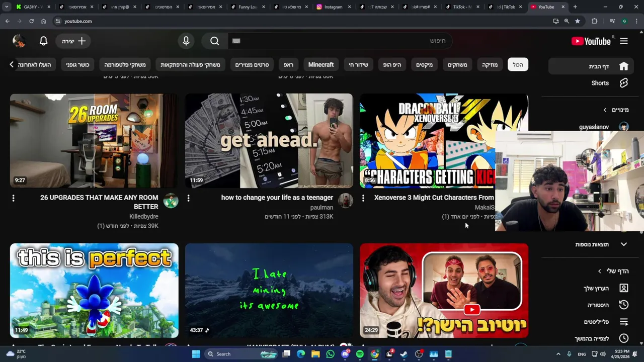Open WhatsApp from the taskbar
This screenshot has height=362, width=644.
click(330, 354)
